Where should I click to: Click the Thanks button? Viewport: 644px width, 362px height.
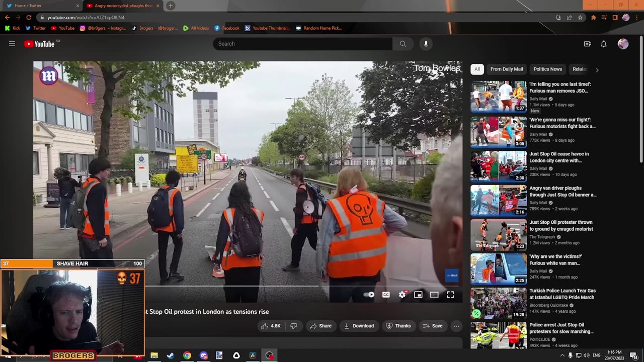point(398,326)
